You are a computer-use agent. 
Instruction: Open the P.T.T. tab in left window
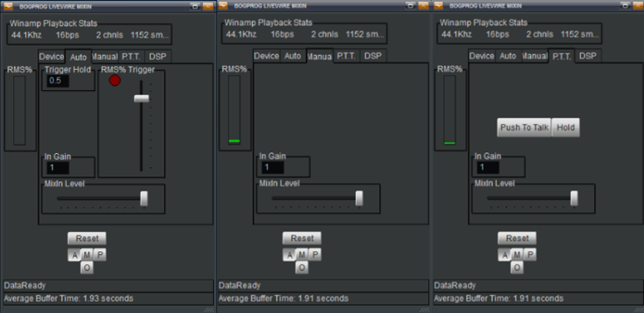click(x=131, y=57)
